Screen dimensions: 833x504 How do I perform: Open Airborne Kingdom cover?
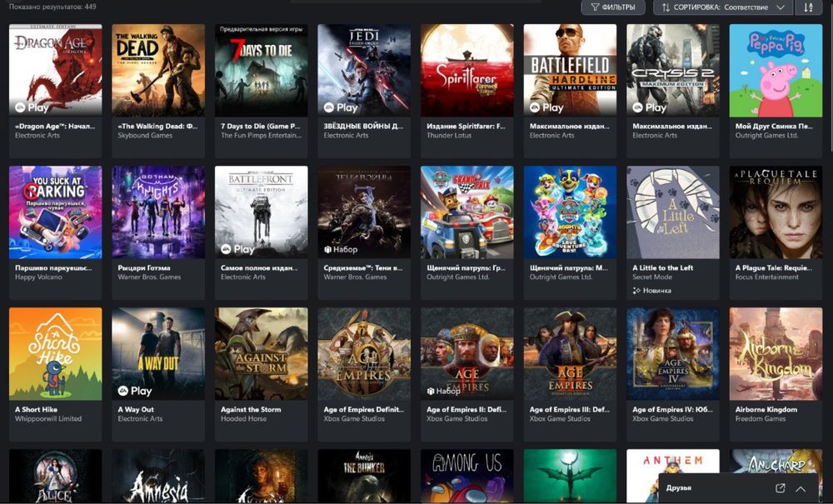click(776, 354)
